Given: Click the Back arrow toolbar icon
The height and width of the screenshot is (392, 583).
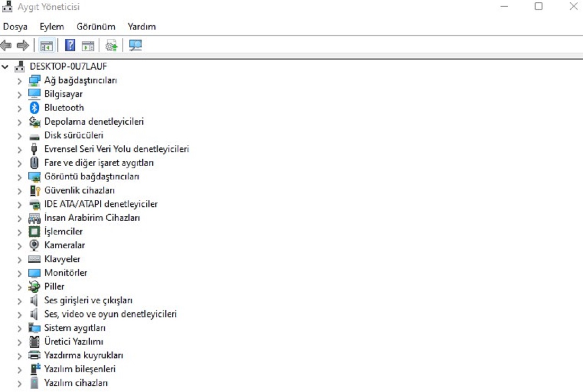Looking at the screenshot, I should 6,46.
